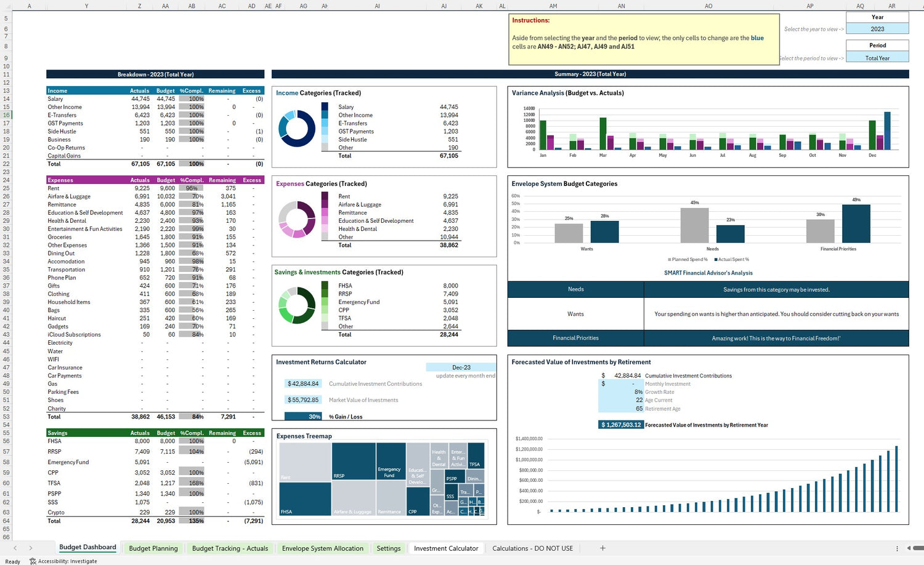The height and width of the screenshot is (565, 924).
Task: Select the blue Growth Rate 8% cell
Action: pos(621,392)
